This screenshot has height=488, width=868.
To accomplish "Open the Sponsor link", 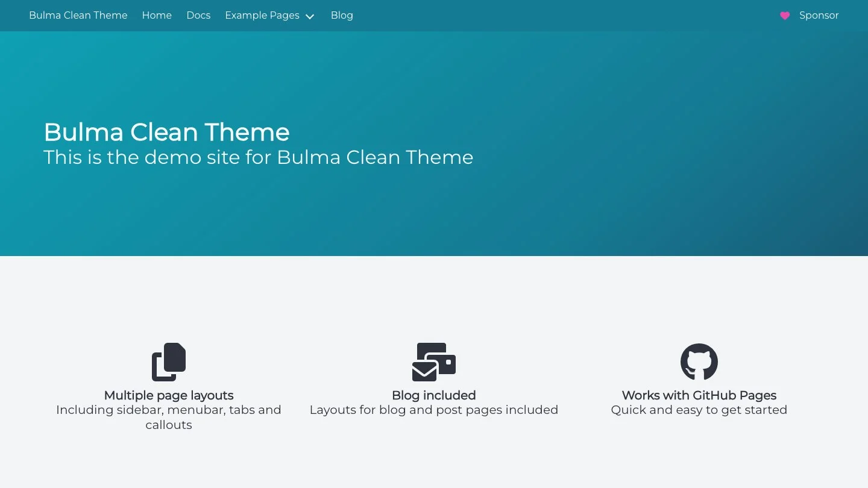I will click(809, 16).
